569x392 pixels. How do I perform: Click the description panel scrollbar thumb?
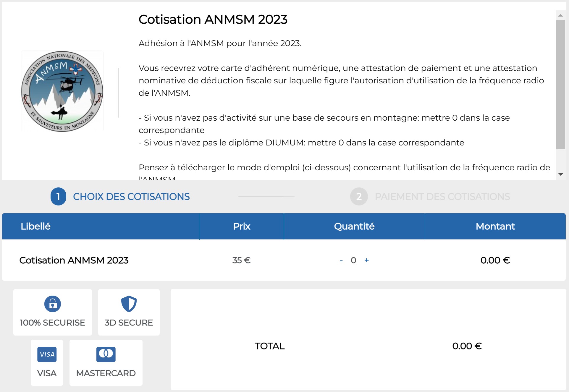(560, 85)
